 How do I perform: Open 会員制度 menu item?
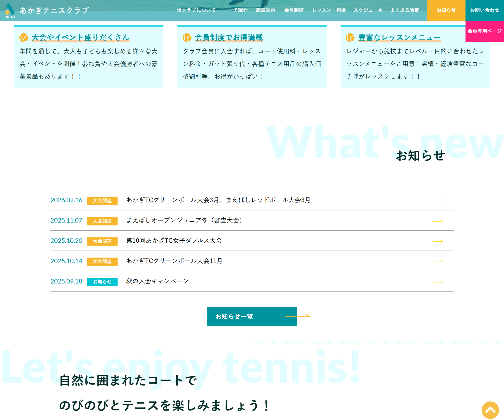coord(294,10)
